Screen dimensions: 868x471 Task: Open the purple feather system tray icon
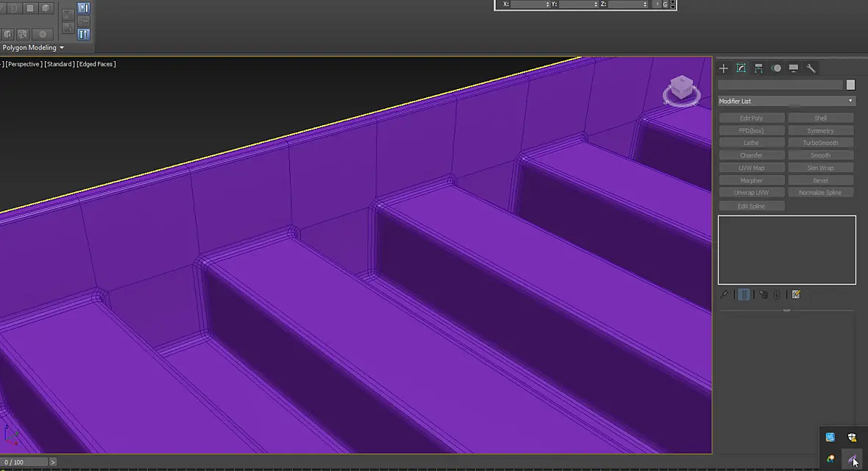point(852,458)
